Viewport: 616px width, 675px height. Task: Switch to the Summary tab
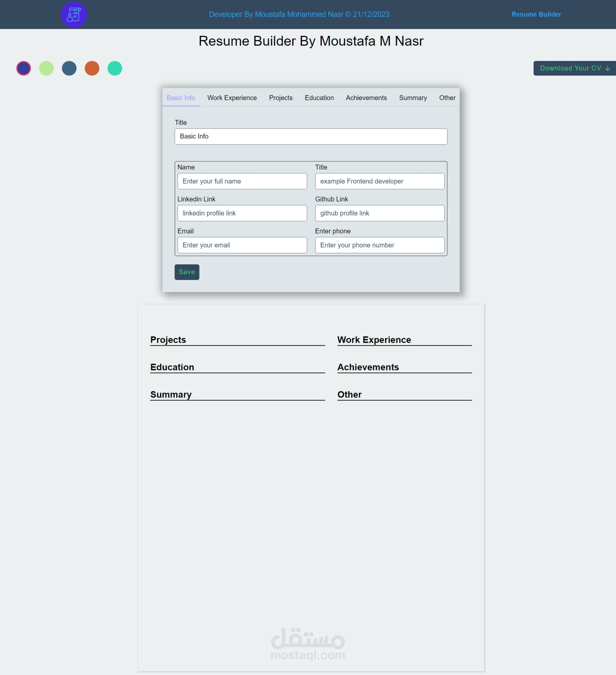pos(413,98)
